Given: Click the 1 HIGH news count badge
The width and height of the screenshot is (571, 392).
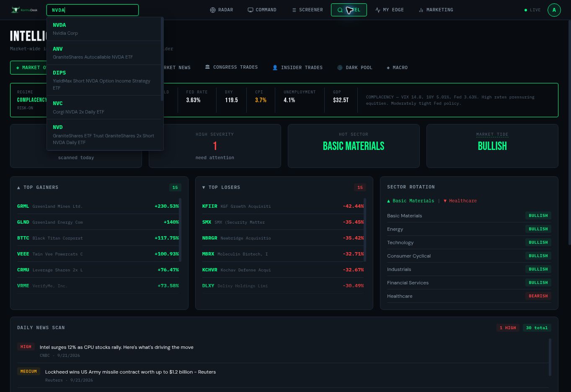Looking at the screenshot, I should (x=508, y=328).
